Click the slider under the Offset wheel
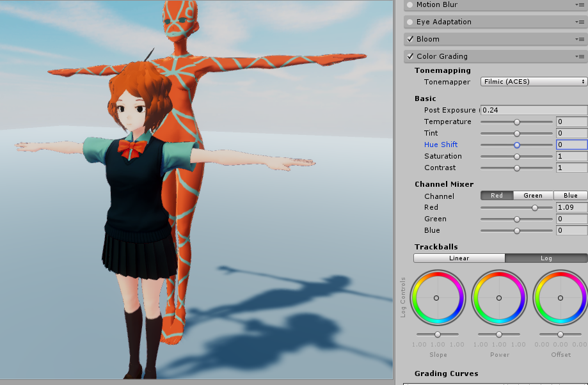This screenshot has width=588, height=385. [x=560, y=334]
